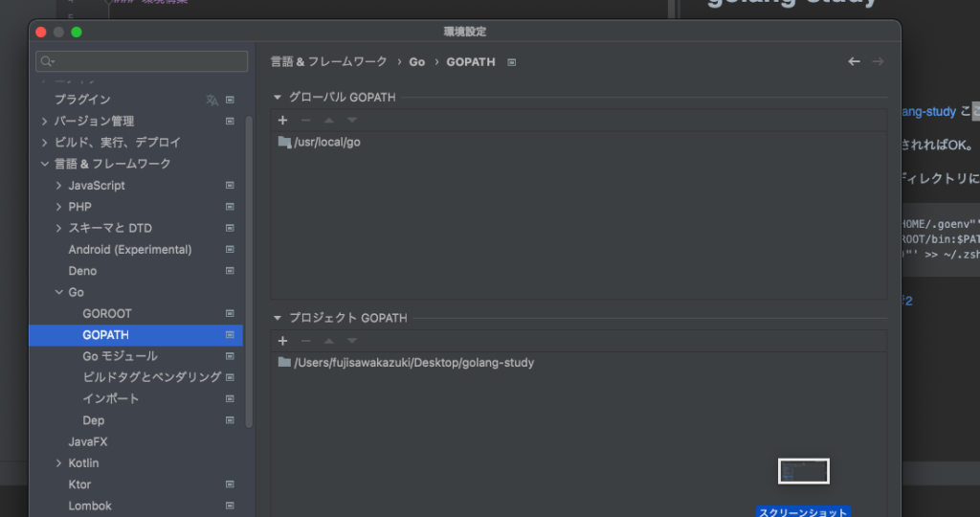
Task: Go forward with the right arrow
Action: (878, 61)
